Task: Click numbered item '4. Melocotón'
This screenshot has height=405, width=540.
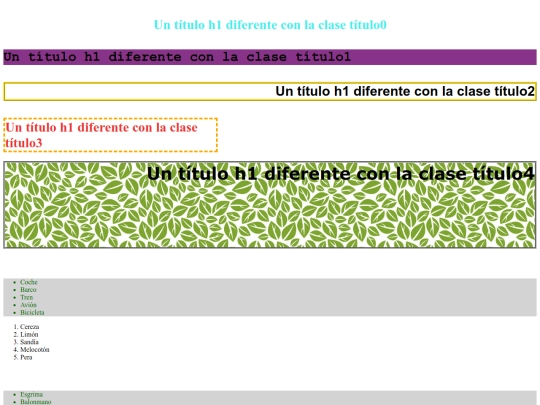Action: coord(31,349)
